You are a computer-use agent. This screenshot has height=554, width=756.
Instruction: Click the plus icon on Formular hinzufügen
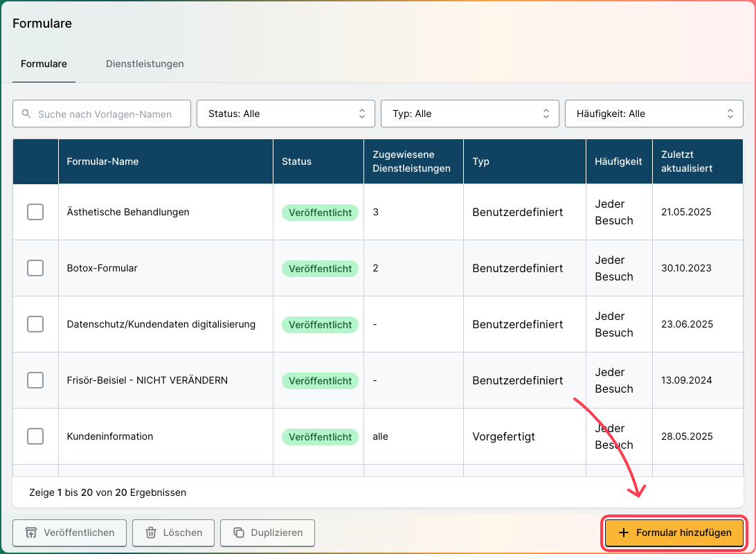(x=623, y=533)
